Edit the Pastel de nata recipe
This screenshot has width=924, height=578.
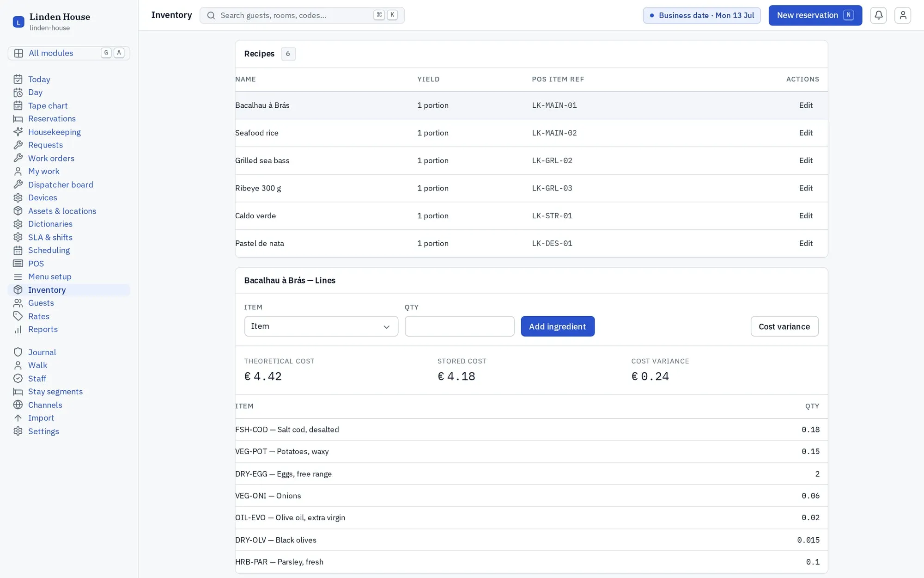806,244
